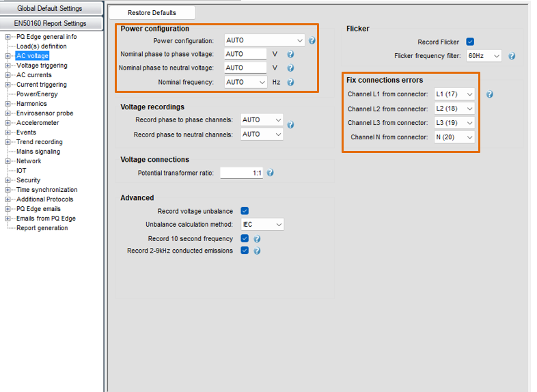
Task: Show help for Nominal phase to neutral voltage
Action: coord(290,68)
